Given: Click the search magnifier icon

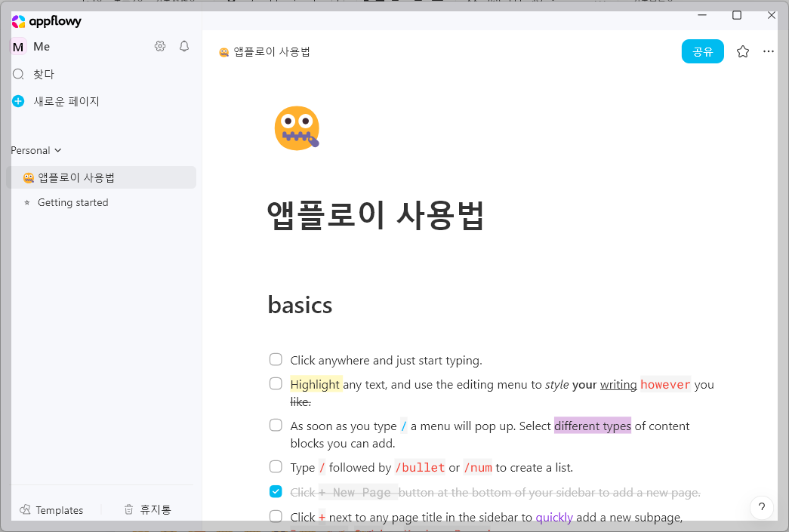Looking at the screenshot, I should (18, 75).
